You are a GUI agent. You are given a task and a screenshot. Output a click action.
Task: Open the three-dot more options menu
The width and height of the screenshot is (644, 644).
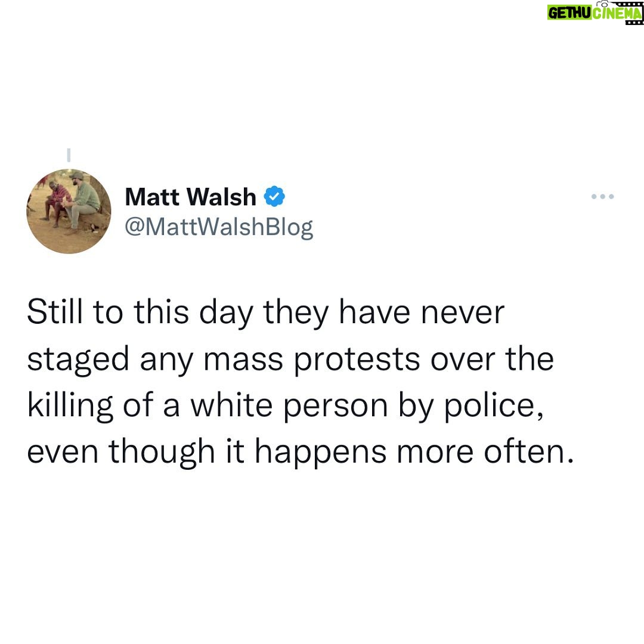[x=602, y=197]
